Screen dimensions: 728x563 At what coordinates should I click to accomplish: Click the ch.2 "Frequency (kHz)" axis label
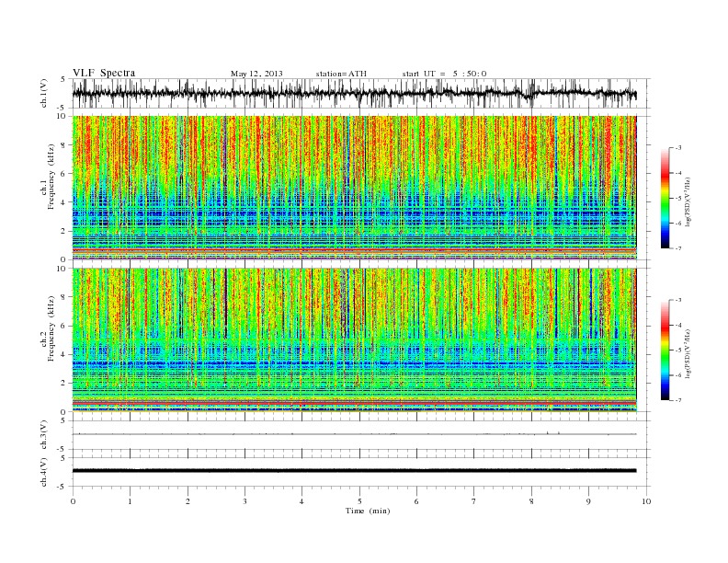point(51,329)
